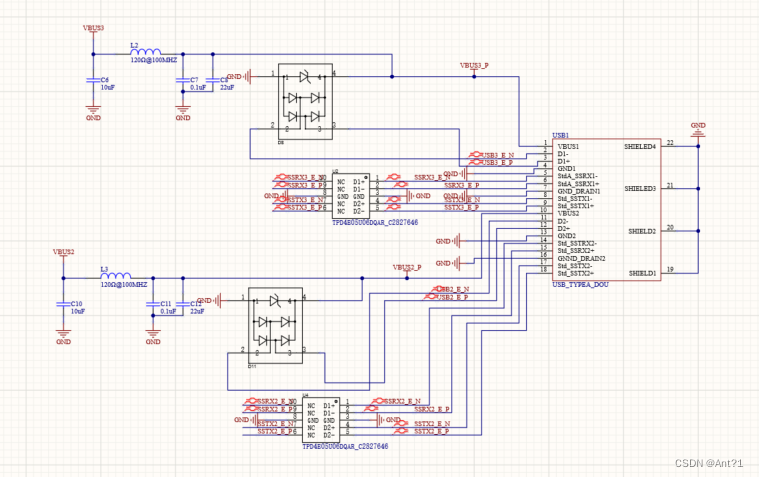The image size is (759, 477).
Task: Select the GNND_DRAIN2 pin label
Action: point(581,259)
